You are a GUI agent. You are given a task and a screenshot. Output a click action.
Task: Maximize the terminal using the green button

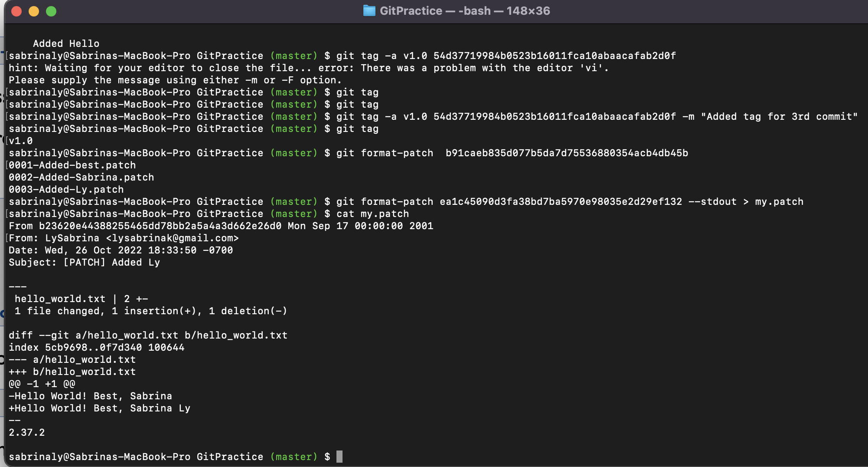[51, 11]
